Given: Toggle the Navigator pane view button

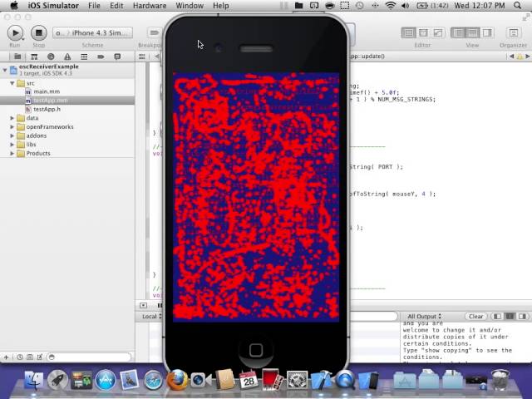Looking at the screenshot, I should point(458,32).
